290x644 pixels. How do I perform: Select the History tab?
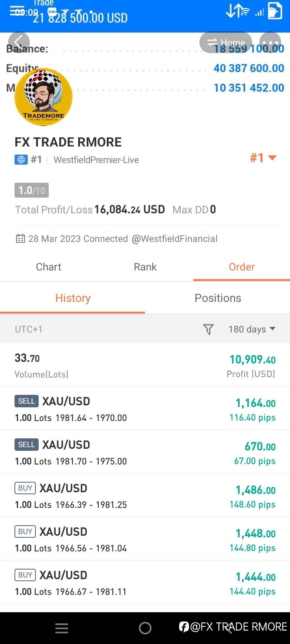click(73, 298)
